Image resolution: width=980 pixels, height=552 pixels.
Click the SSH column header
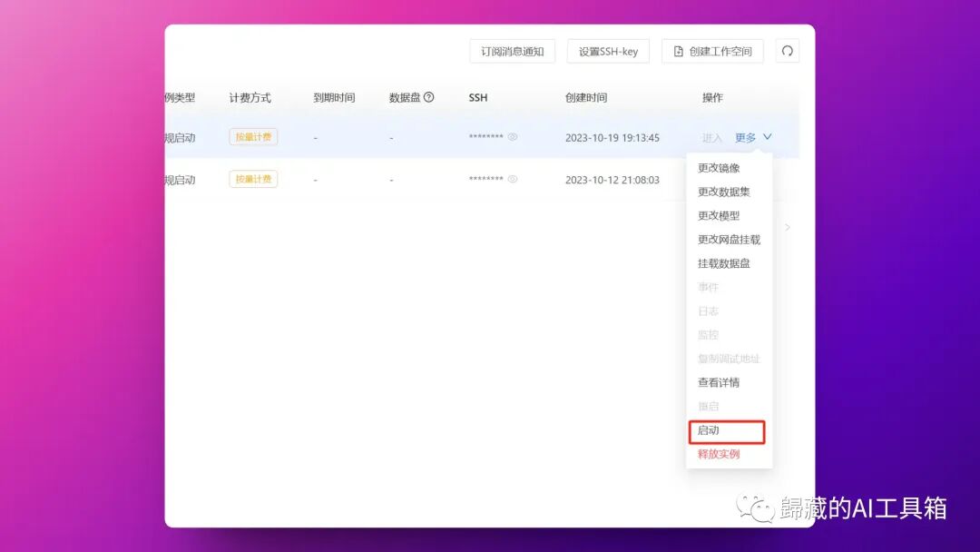tap(478, 97)
